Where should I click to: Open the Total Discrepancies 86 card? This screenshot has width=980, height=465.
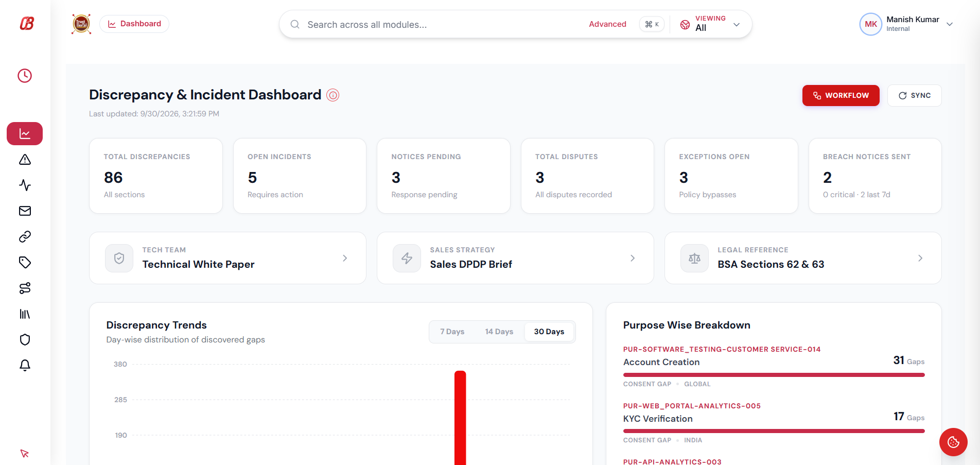(156, 176)
